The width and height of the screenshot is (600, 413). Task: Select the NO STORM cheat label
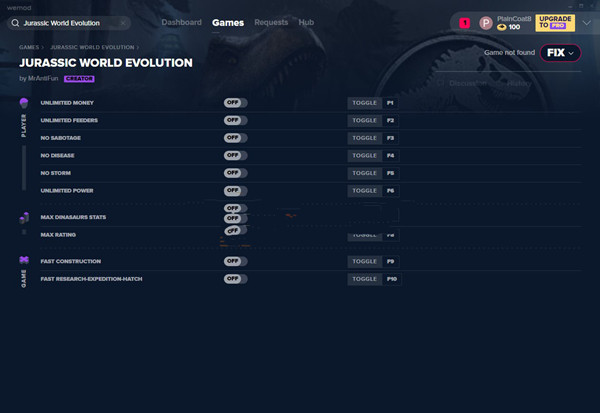pyautogui.click(x=55, y=173)
